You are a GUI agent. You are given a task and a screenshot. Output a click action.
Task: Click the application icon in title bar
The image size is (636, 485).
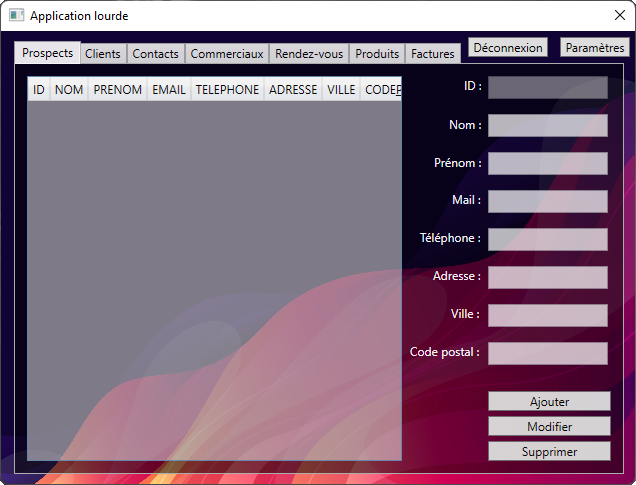(16, 16)
